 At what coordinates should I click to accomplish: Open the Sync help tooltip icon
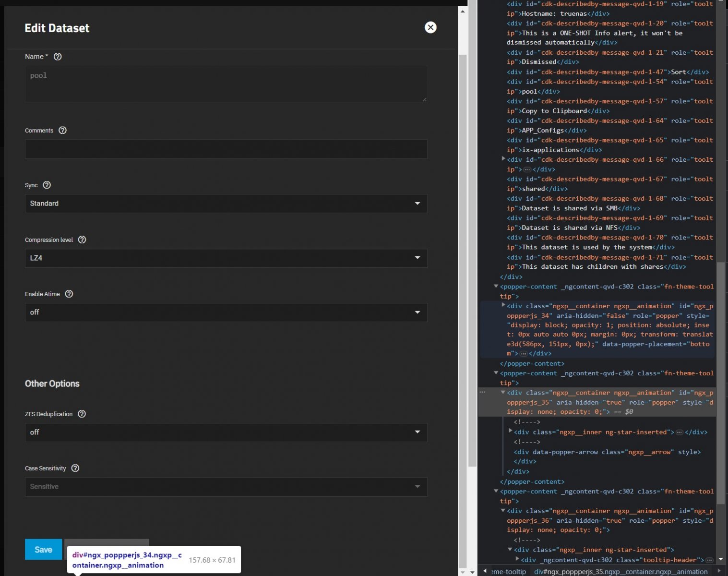[x=47, y=185]
